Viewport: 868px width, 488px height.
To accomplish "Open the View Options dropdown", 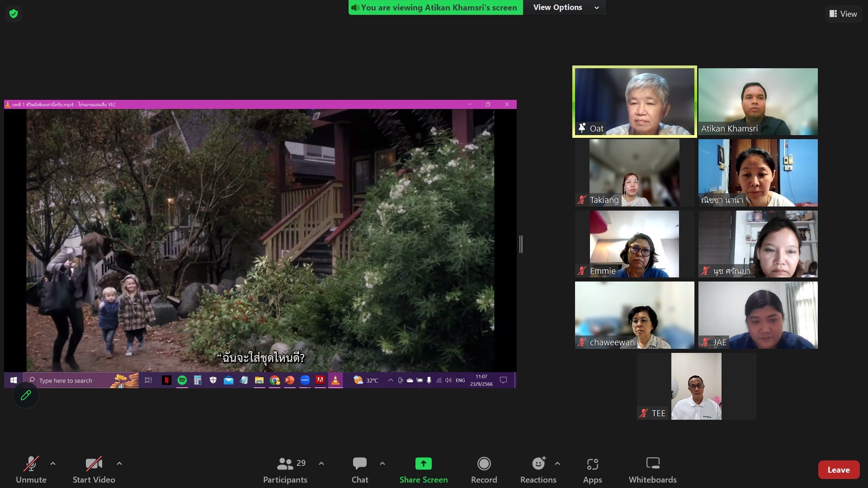I will [565, 8].
